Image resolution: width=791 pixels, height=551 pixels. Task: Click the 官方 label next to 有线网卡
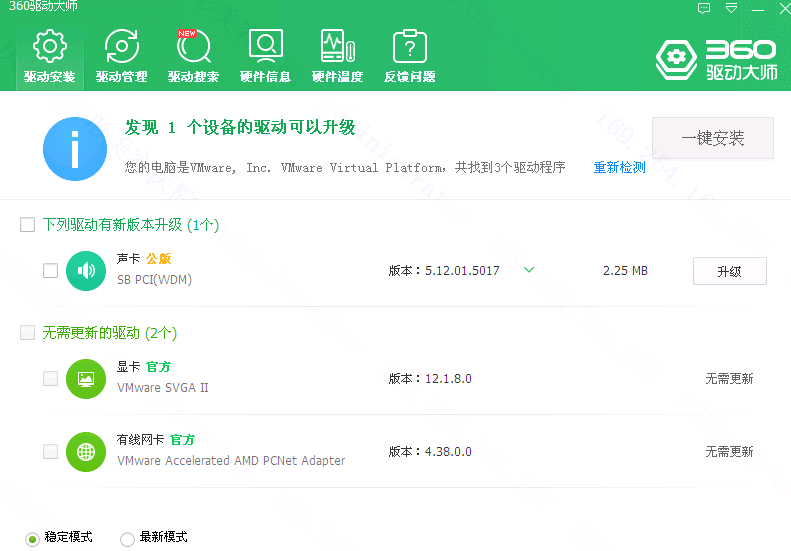182,440
